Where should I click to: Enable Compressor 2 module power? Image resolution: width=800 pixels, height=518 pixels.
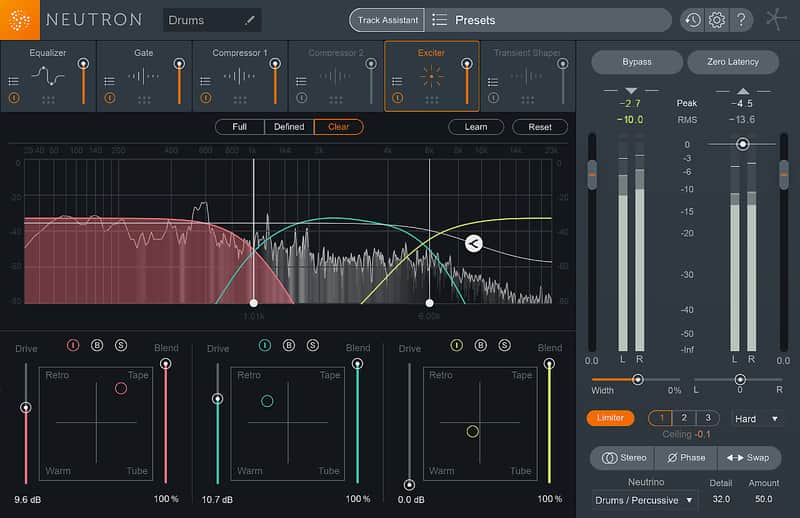click(302, 97)
